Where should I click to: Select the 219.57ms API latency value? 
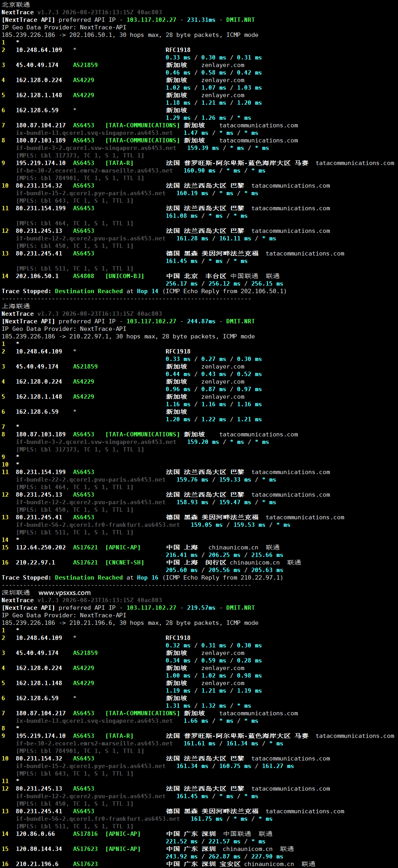point(201,608)
